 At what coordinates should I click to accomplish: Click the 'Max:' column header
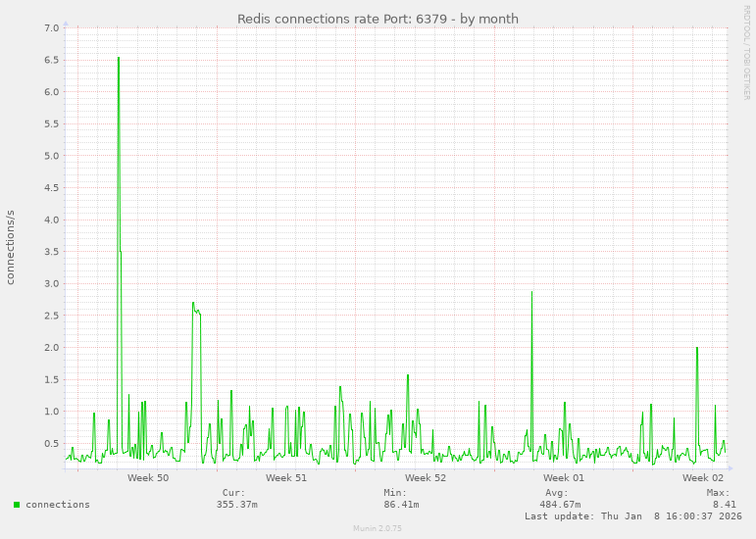[719, 493]
